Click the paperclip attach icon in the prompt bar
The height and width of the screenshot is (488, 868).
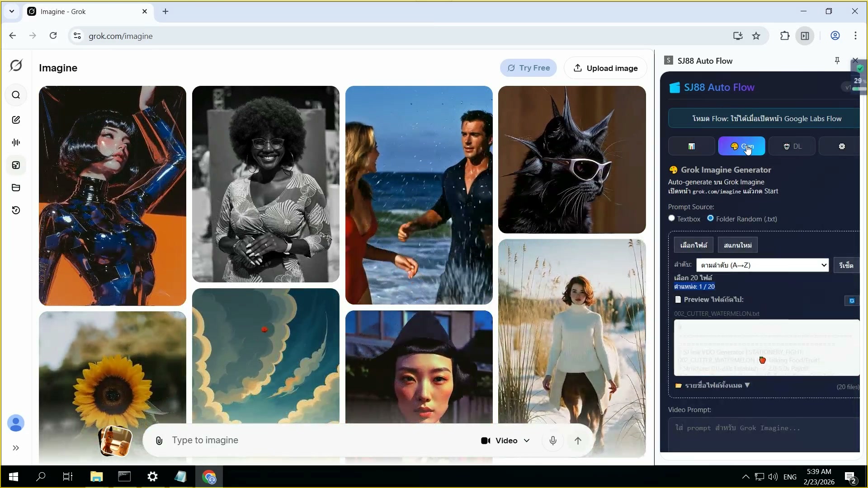click(x=159, y=441)
